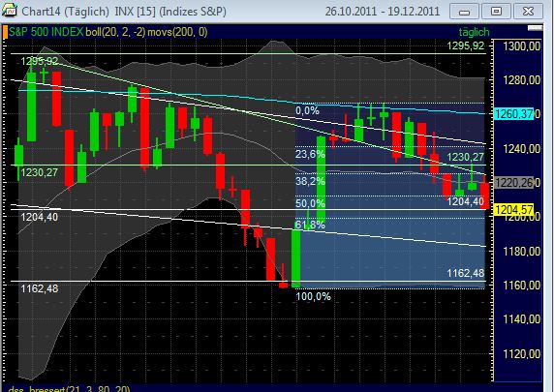Click the boll(20, 2, -2) indicator label
554x392 pixels.
pyautogui.click(x=115, y=33)
